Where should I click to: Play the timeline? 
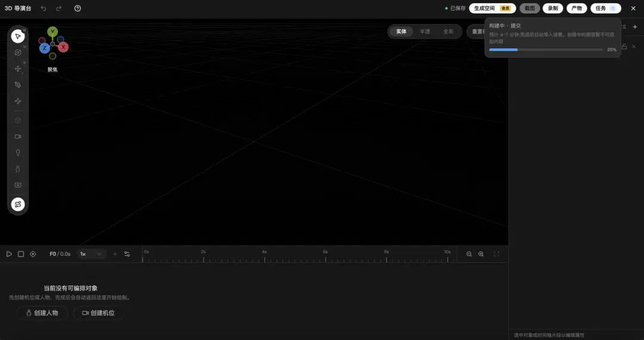coord(8,254)
